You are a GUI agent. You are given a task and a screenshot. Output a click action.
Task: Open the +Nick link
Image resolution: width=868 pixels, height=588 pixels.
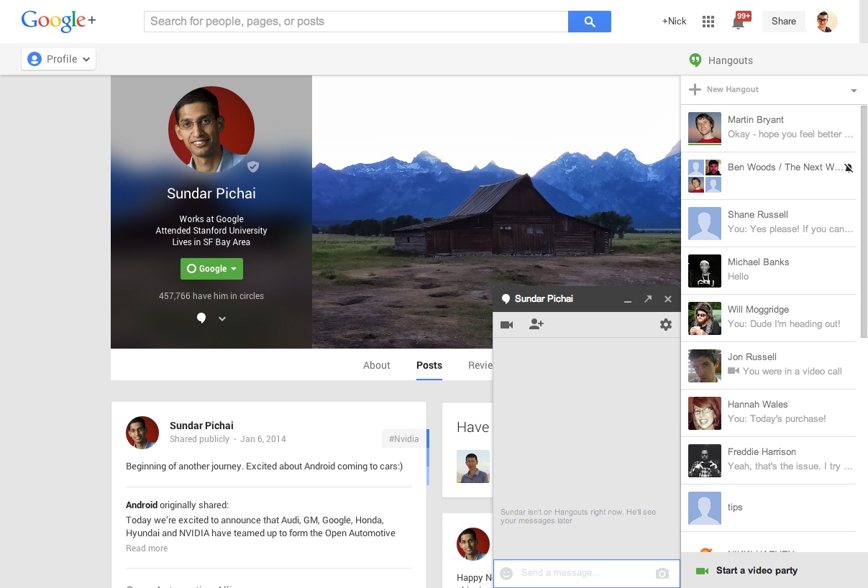tap(675, 22)
